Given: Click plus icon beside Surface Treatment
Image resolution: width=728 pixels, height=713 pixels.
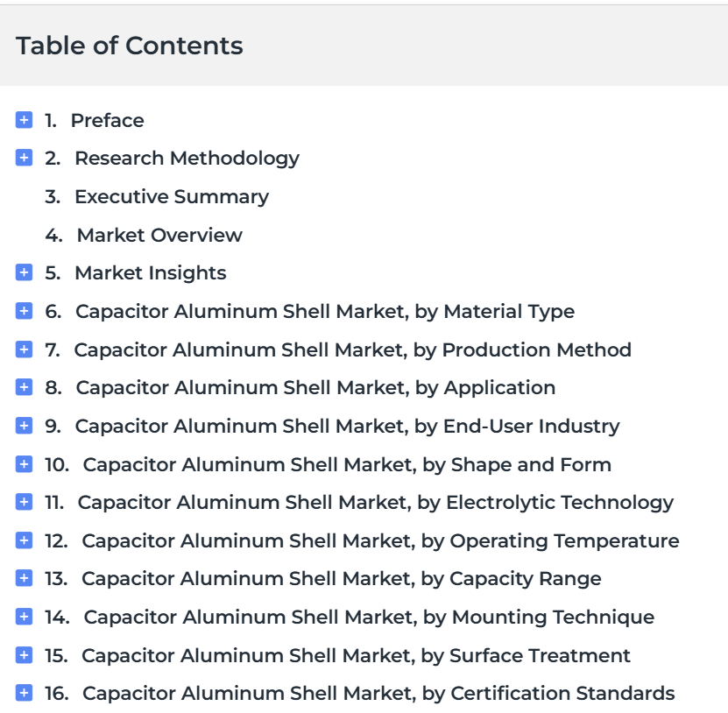Looking at the screenshot, I should point(25,655).
